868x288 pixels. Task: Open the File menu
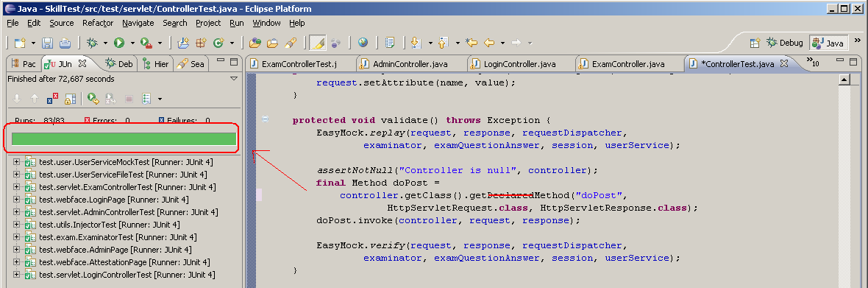(x=13, y=23)
